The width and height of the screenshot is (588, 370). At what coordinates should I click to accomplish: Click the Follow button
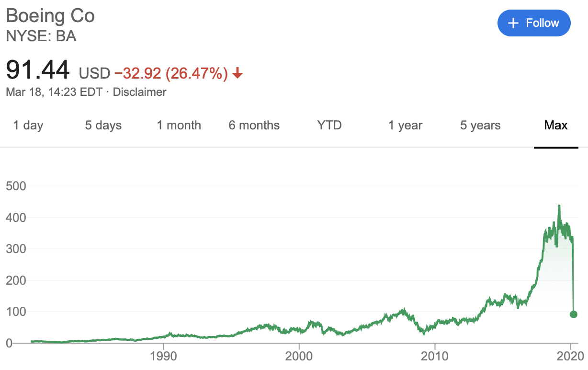tap(534, 23)
